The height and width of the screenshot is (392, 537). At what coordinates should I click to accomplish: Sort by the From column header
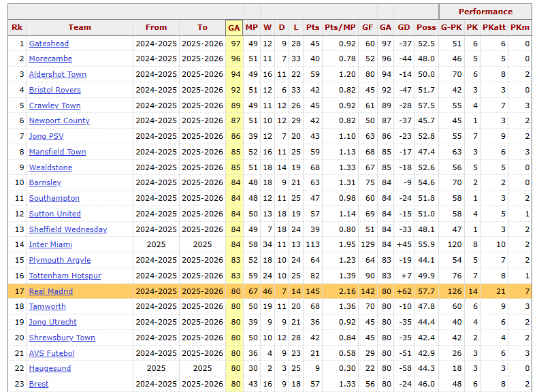click(x=156, y=27)
